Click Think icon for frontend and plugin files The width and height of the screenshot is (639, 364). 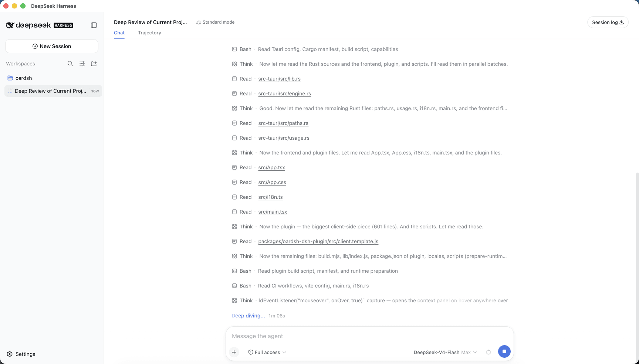(x=234, y=153)
